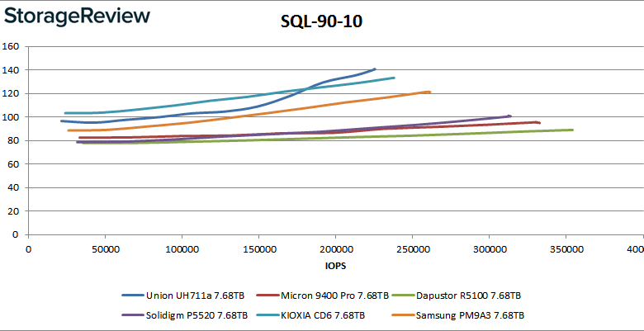Click the 120 y-axis label

[11, 93]
